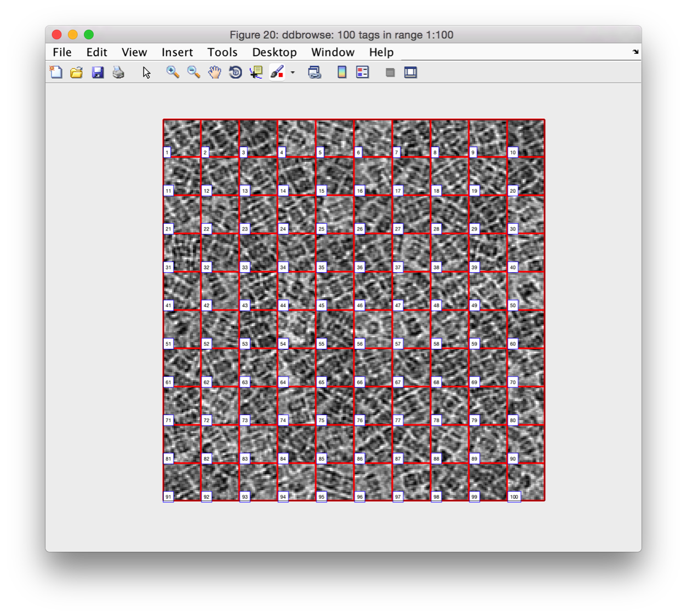Select the Data Cursor tool

pyautogui.click(x=256, y=72)
